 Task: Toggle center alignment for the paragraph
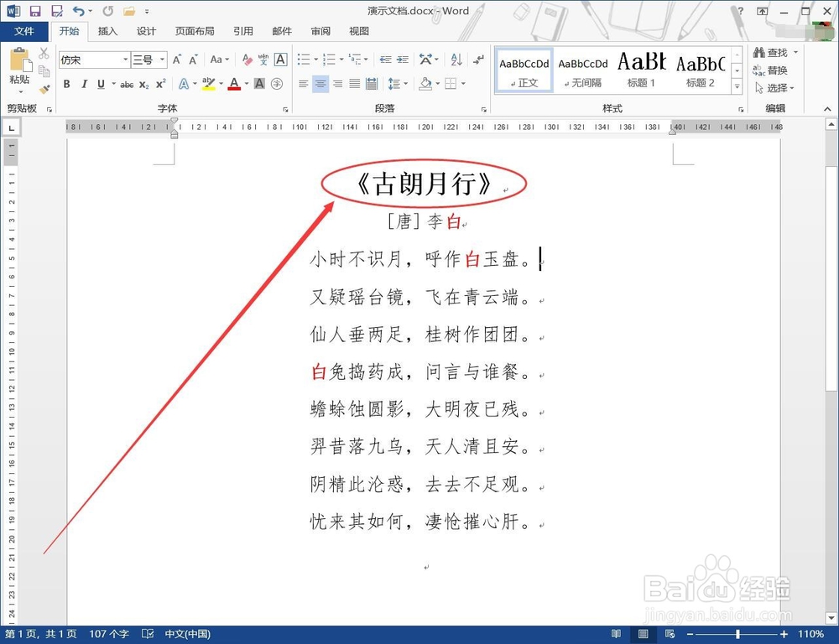[x=320, y=84]
